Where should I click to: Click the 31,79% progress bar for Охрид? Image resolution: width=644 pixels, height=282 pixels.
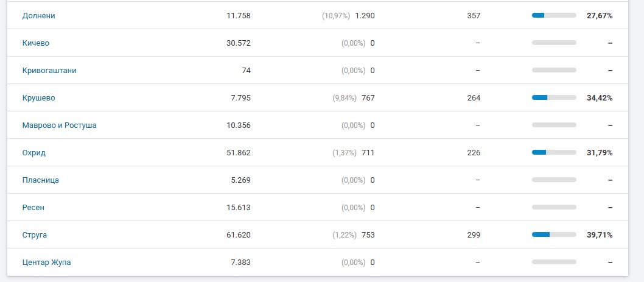pyautogui.click(x=554, y=152)
